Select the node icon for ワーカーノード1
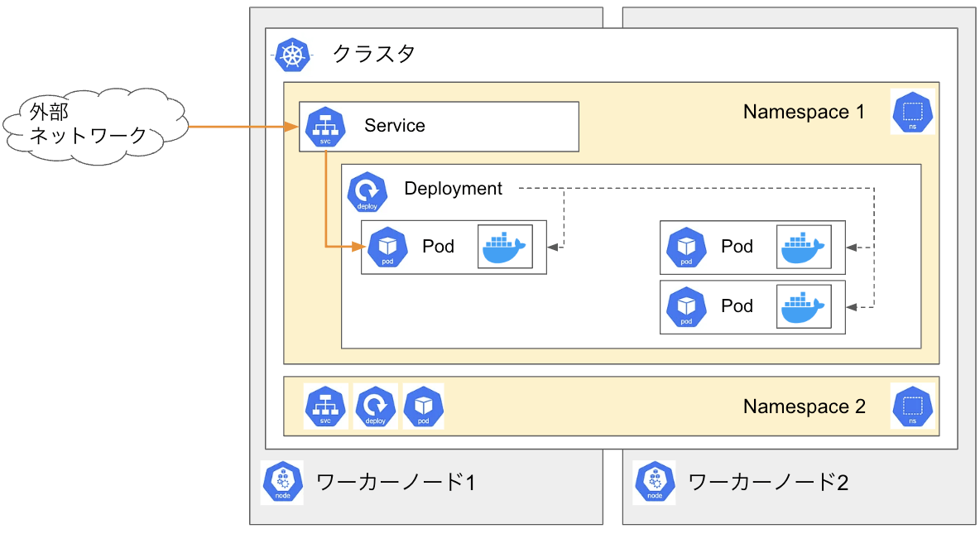980x534 pixels. click(x=282, y=482)
